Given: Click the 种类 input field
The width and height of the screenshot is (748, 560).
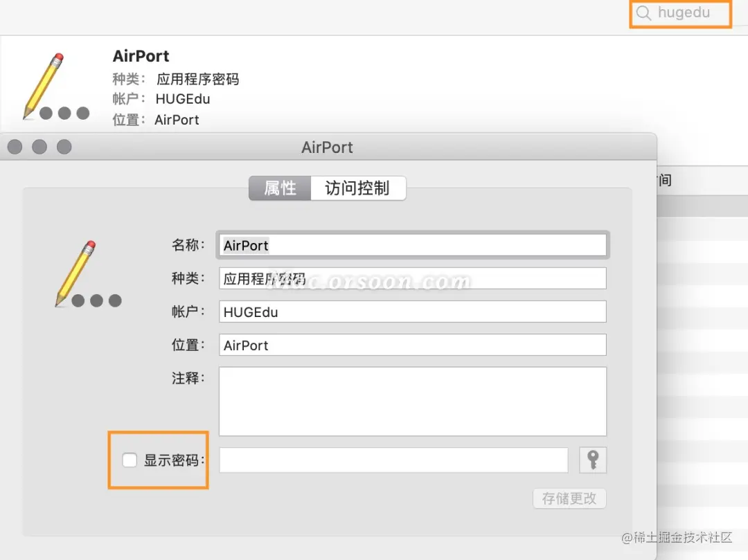Looking at the screenshot, I should 413,278.
